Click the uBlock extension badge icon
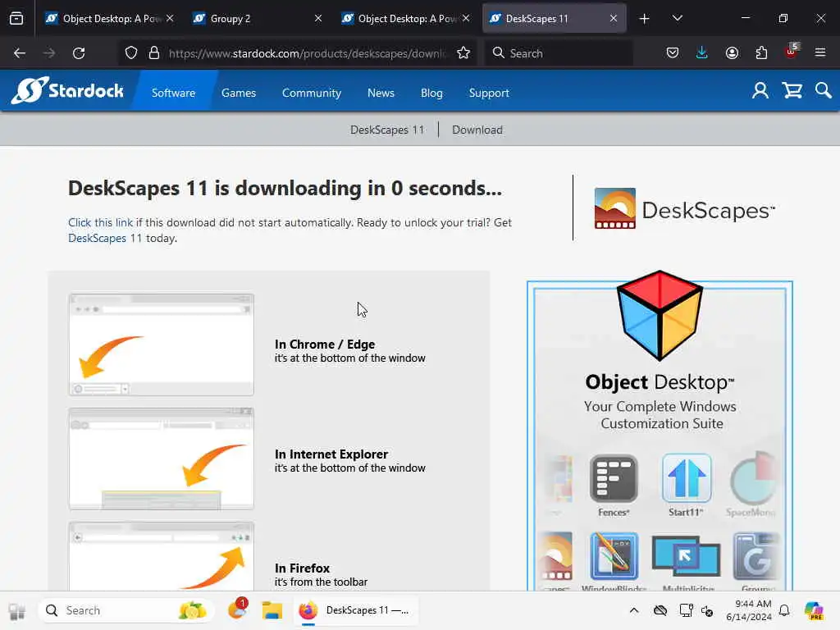The width and height of the screenshot is (840, 630). pyautogui.click(x=792, y=52)
